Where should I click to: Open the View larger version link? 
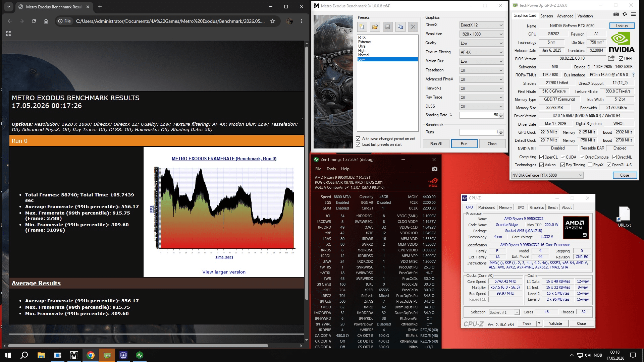point(224,272)
